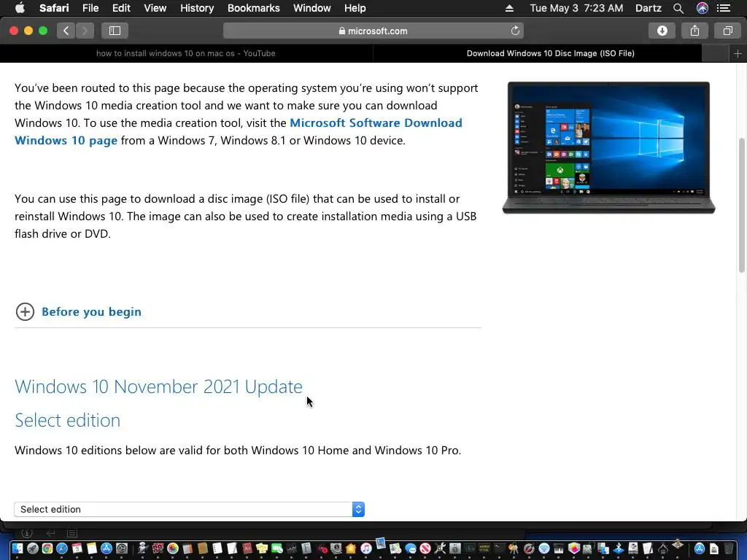The width and height of the screenshot is (747, 560).
Task: Add a new tab with plus button
Action: click(x=738, y=53)
